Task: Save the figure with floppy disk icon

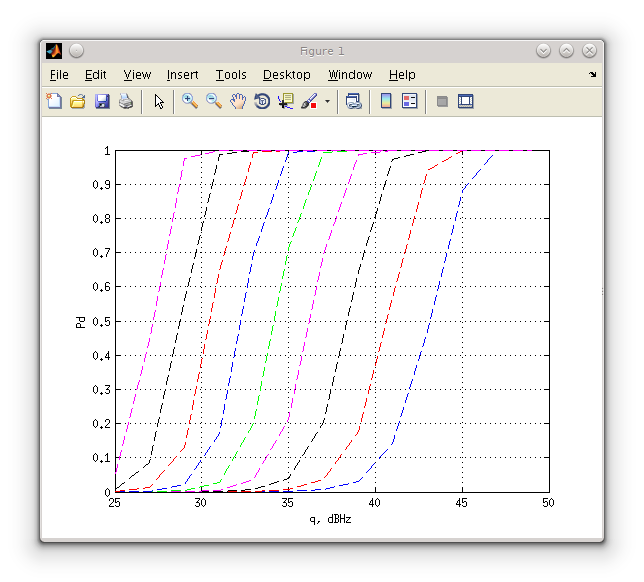Action: point(102,101)
